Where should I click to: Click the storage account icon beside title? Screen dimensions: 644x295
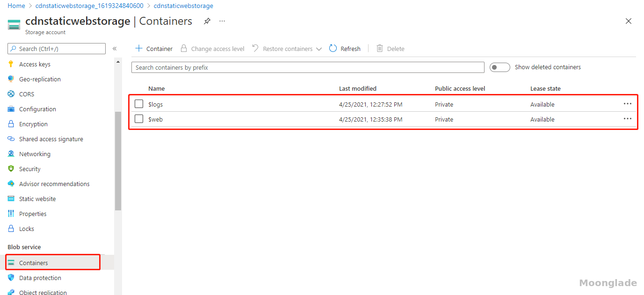coord(14,25)
